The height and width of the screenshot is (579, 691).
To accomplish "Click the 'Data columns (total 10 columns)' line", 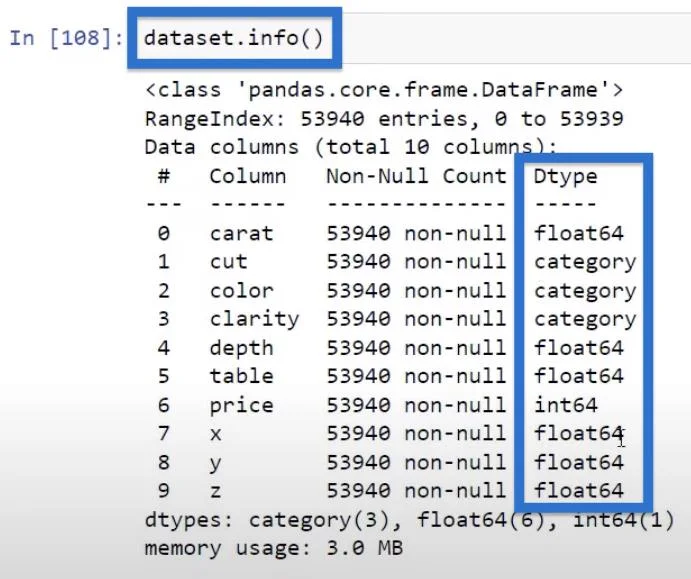I will coord(351,147).
